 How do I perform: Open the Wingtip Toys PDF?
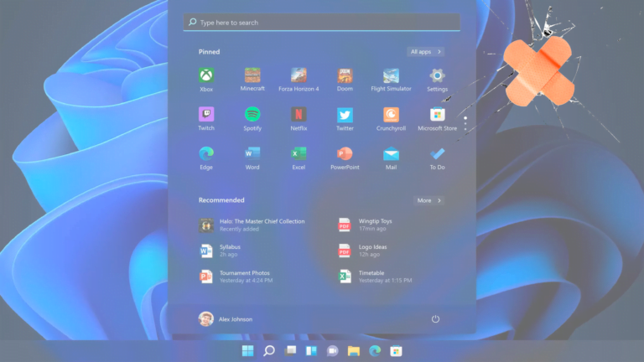365,225
